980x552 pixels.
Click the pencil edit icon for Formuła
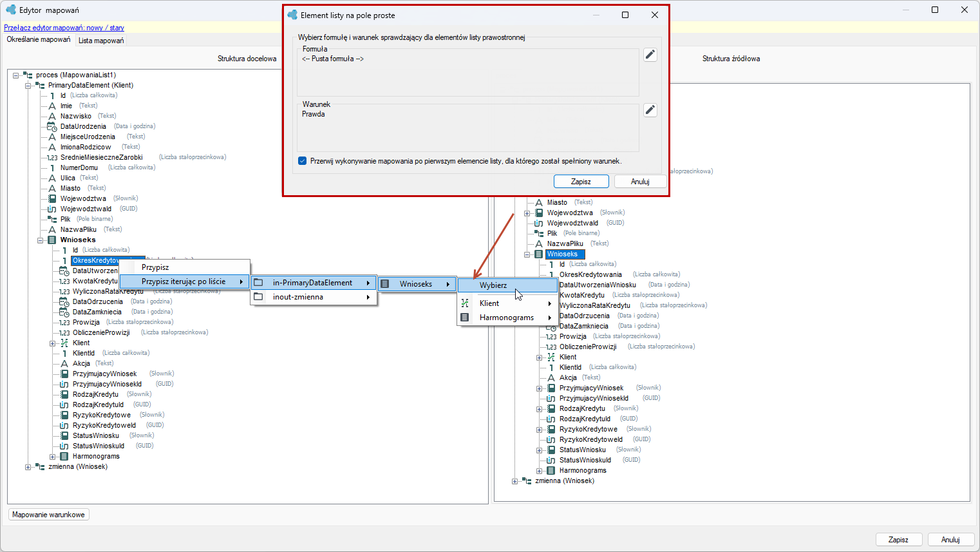pos(650,55)
